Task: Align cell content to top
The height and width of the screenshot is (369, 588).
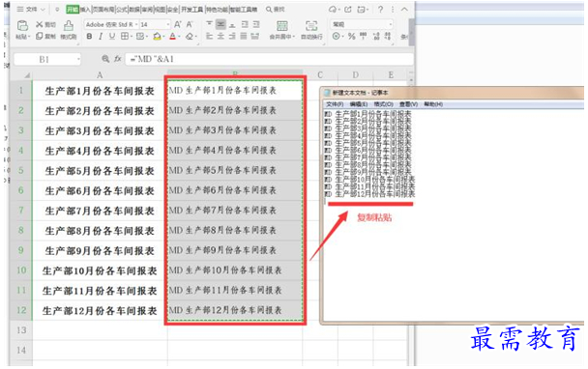Action: [209, 24]
